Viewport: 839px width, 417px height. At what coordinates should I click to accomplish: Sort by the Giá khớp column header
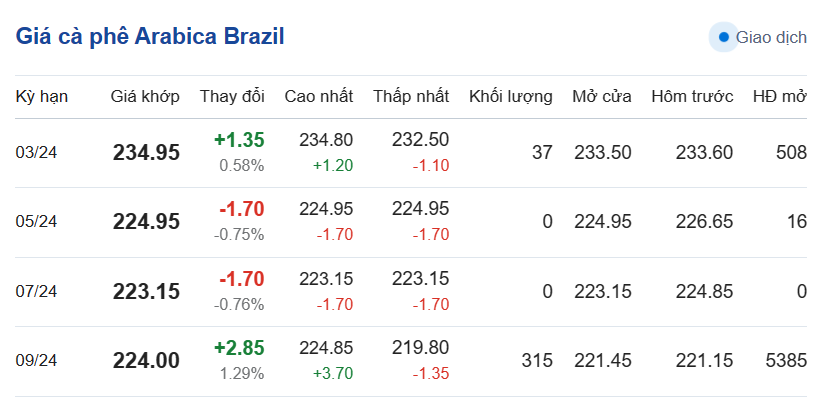pyautogui.click(x=145, y=97)
